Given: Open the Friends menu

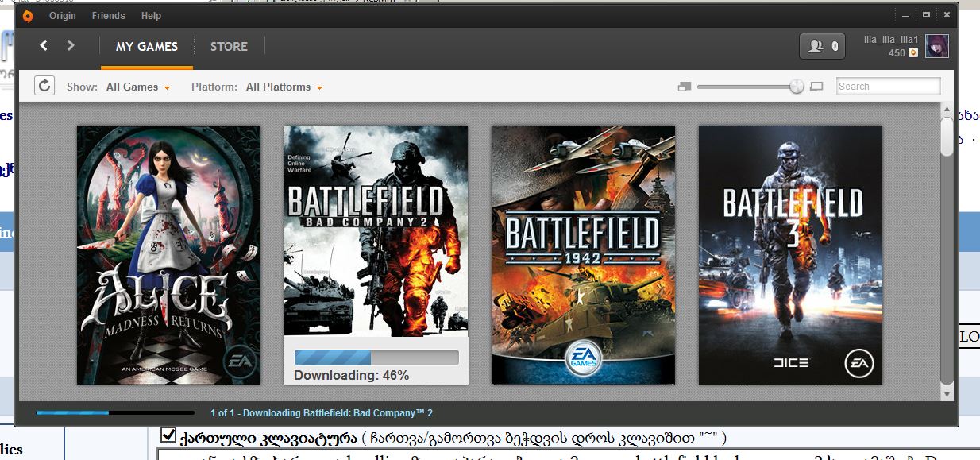Looking at the screenshot, I should pyautogui.click(x=108, y=16).
